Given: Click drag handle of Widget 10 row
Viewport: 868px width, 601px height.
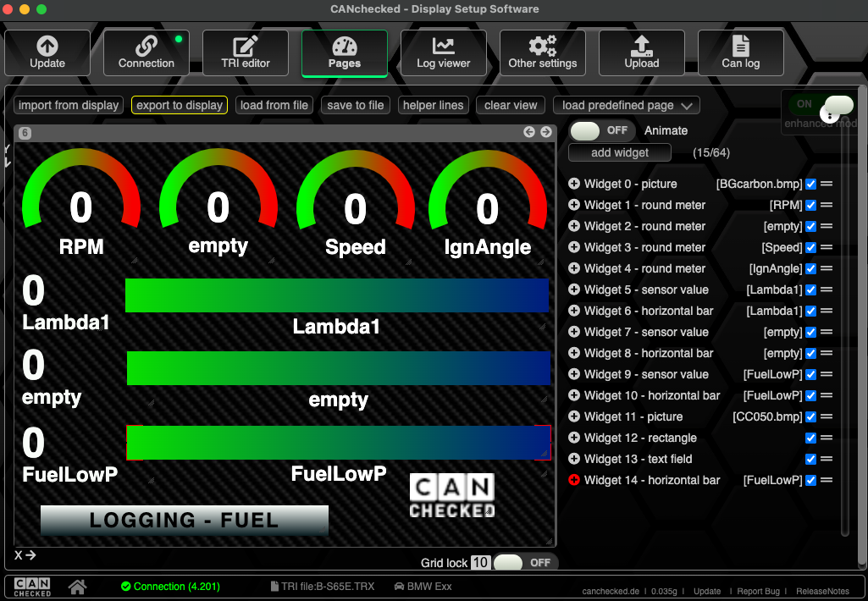Looking at the screenshot, I should [x=827, y=395].
